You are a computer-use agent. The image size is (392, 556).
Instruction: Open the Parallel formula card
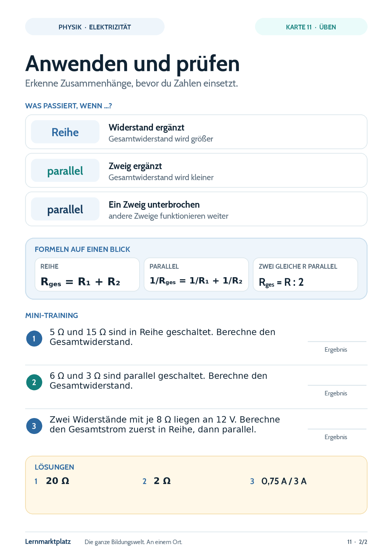pos(196,274)
